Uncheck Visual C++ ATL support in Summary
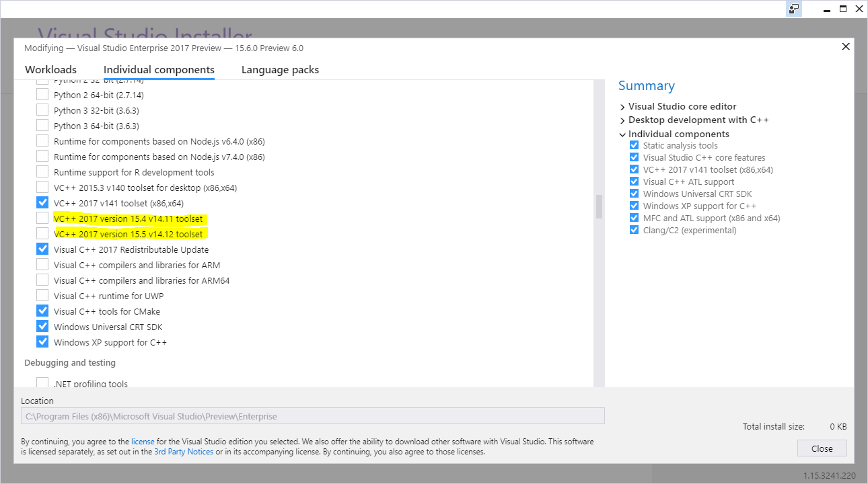This screenshot has width=868, height=484. click(x=634, y=182)
